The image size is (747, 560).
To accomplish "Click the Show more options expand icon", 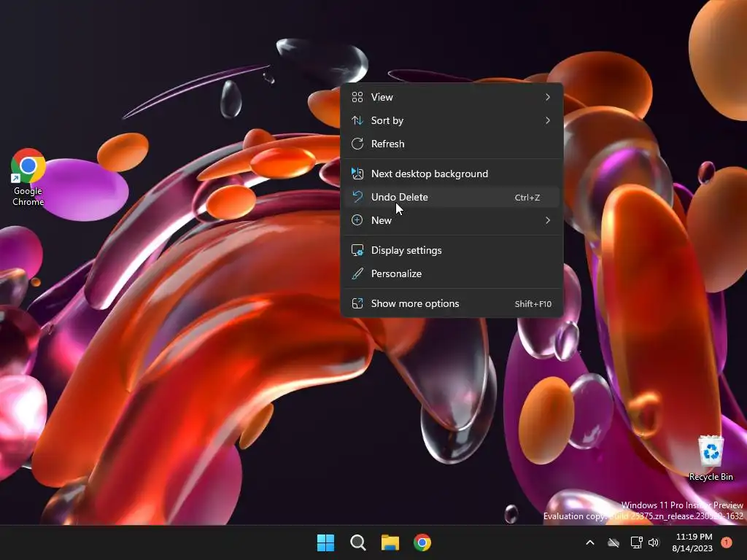I will click(x=357, y=303).
